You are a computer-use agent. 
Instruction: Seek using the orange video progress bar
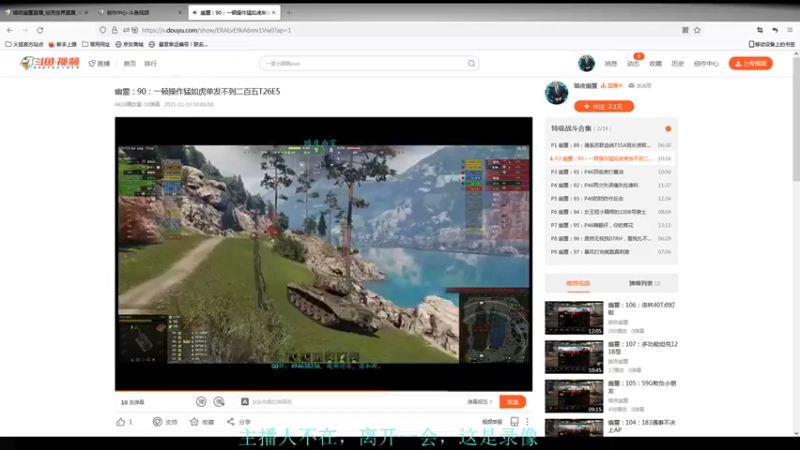(323, 391)
